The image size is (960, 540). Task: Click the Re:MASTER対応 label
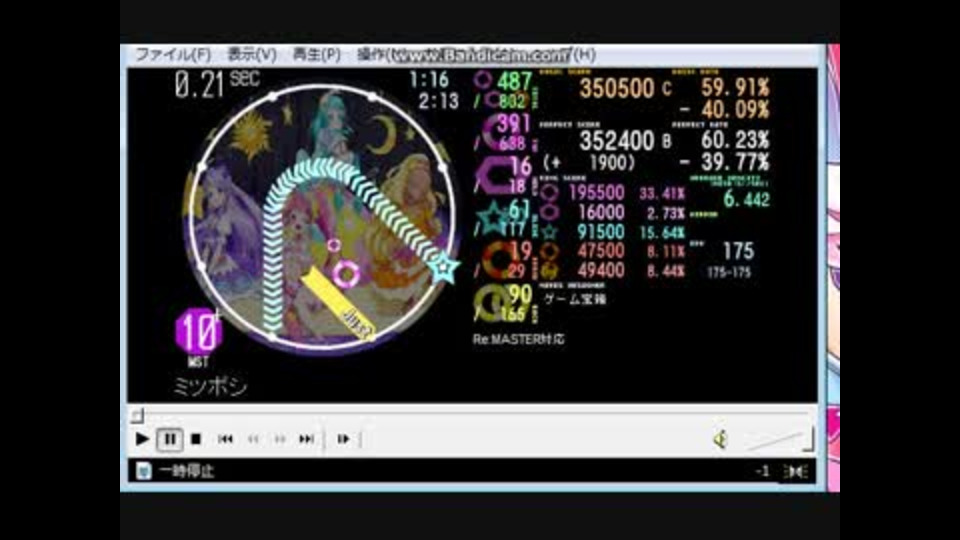click(x=518, y=339)
